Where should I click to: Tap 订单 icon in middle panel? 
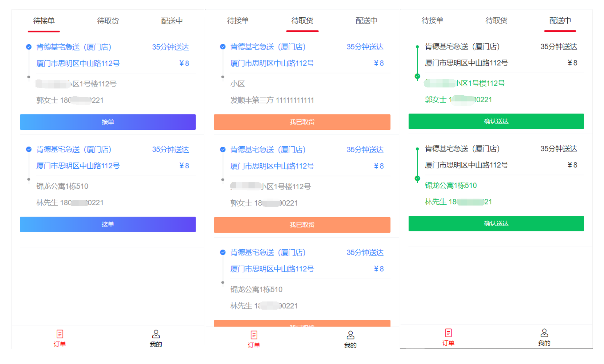[254, 335]
